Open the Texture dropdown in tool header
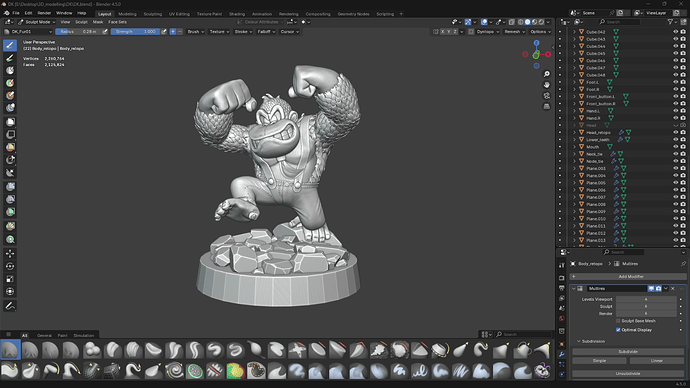 coord(219,32)
